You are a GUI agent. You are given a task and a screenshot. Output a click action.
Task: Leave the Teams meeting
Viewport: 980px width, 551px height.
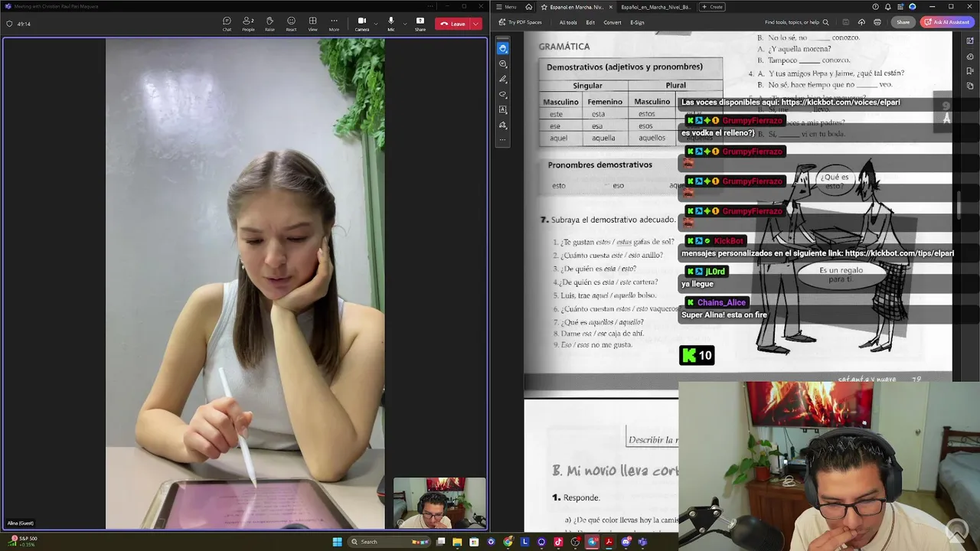[x=453, y=24]
